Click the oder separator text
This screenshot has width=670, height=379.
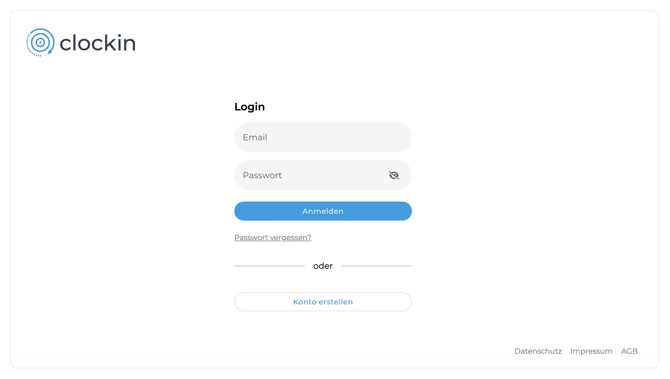(323, 266)
